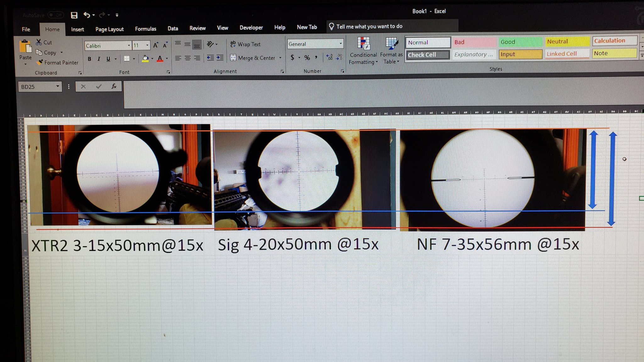
Task: Open the Calibri font name dropdown
Action: pos(129,46)
